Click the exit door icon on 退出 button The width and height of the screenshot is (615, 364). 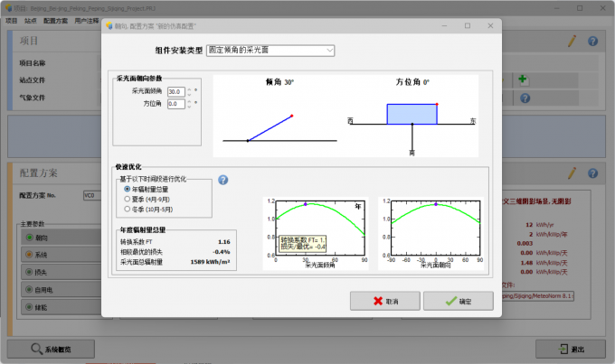click(x=563, y=349)
